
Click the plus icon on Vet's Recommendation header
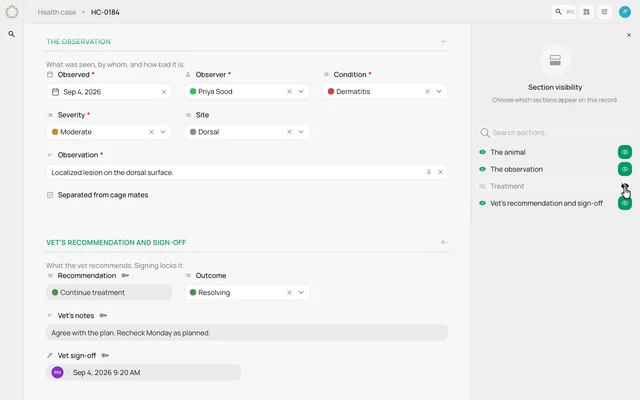click(x=443, y=242)
